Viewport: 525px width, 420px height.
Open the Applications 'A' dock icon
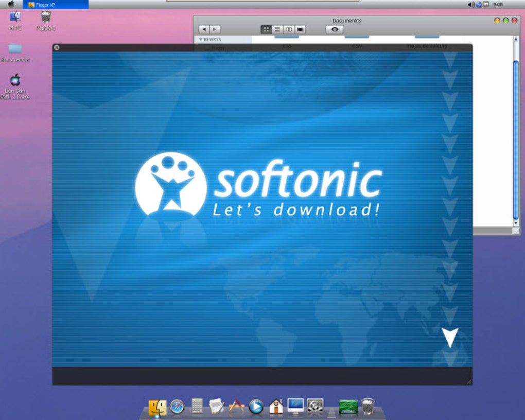236,406
